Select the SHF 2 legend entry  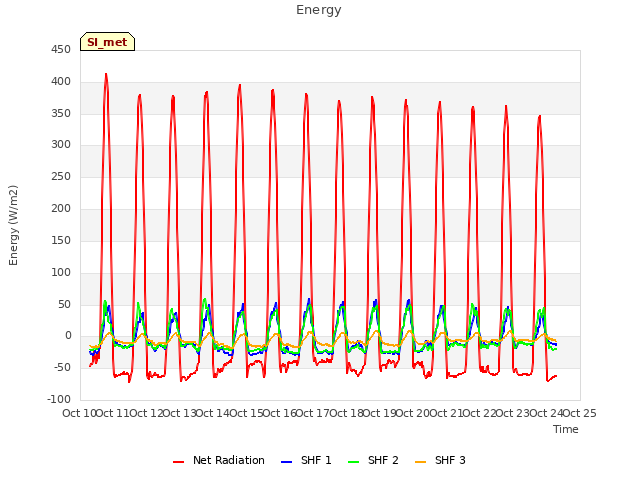click(x=373, y=460)
